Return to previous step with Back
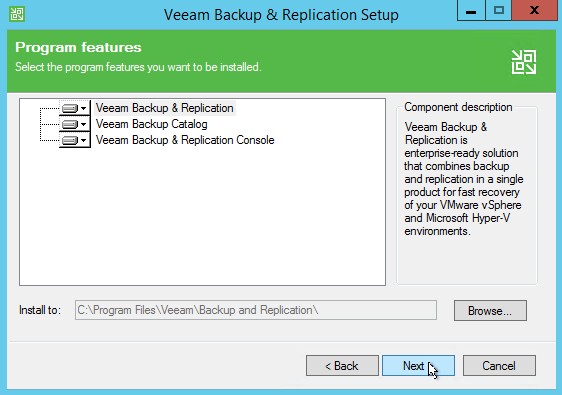The image size is (562, 395). [342, 366]
